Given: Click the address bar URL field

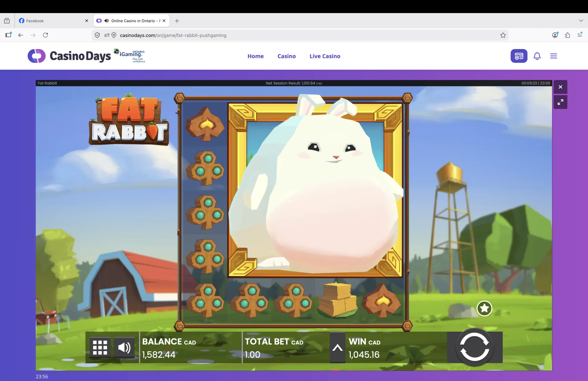Looking at the screenshot, I should coord(300,35).
